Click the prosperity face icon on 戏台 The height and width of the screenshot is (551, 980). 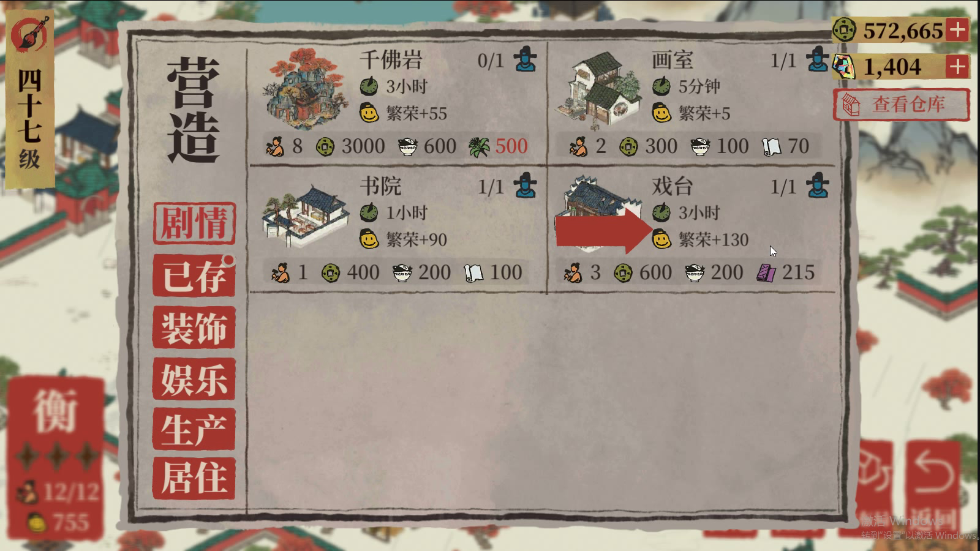661,239
